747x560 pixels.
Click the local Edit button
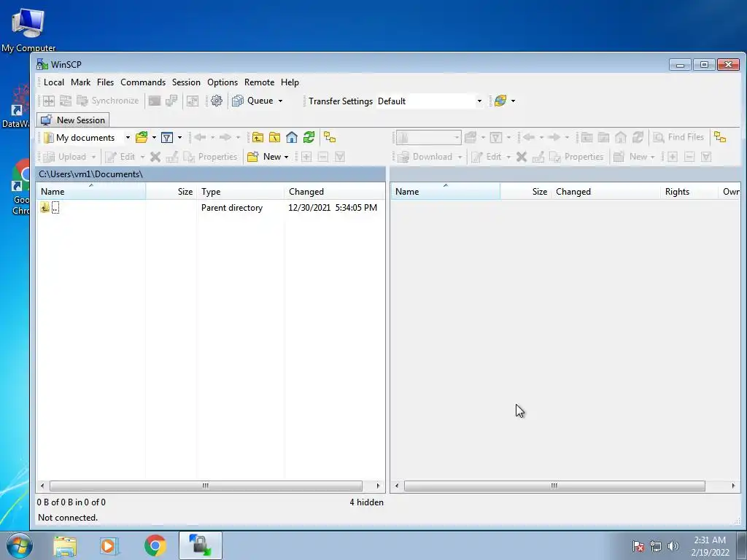click(120, 157)
